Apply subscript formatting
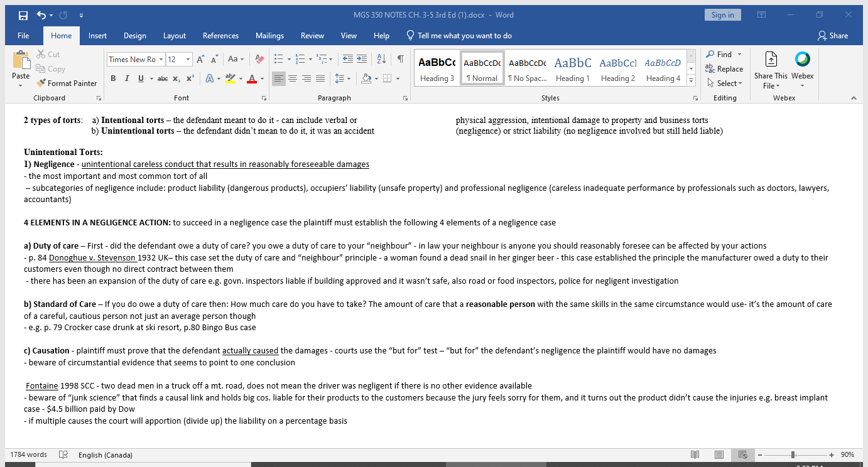Screen dimensions: 868x467 (x=176, y=78)
